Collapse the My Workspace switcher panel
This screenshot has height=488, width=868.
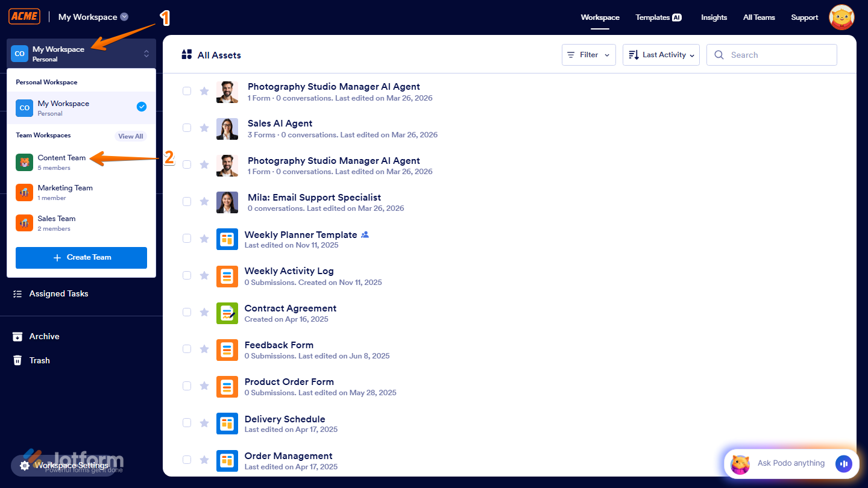[146, 53]
